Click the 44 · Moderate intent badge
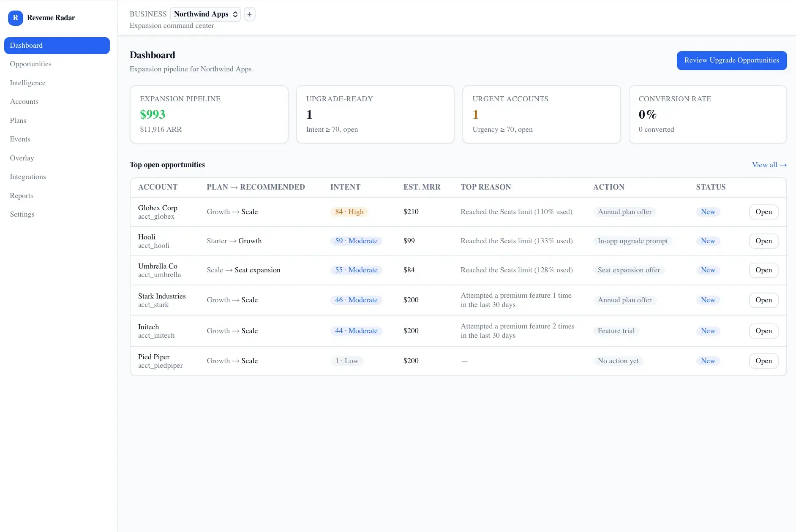 (x=356, y=331)
